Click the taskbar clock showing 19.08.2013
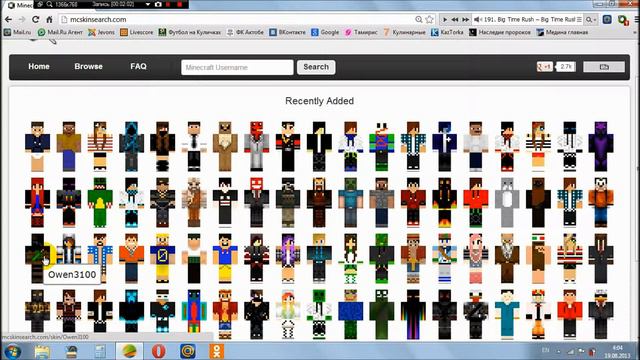 pos(617,351)
